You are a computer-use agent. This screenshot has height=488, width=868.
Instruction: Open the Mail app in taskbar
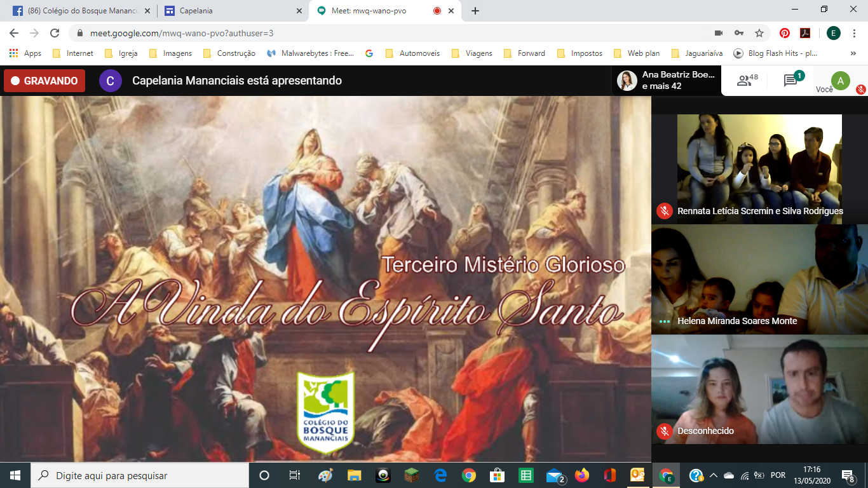[x=555, y=475]
